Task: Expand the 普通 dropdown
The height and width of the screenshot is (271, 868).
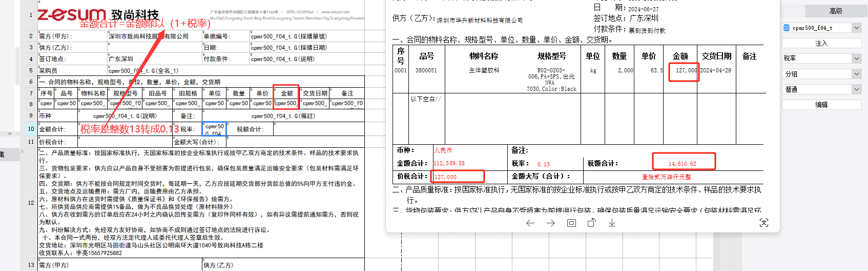Action: click(x=857, y=89)
